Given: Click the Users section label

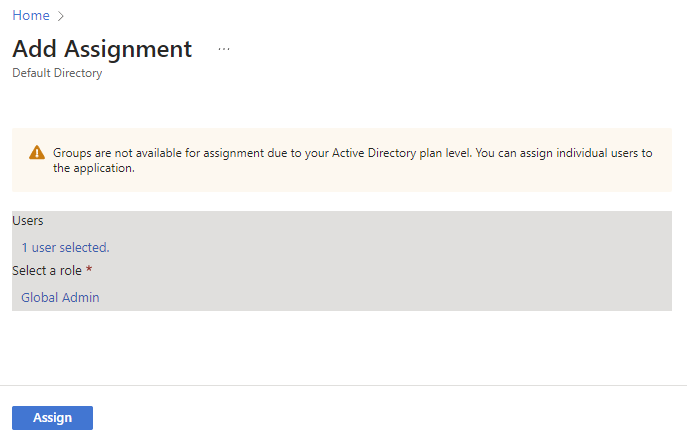Looking at the screenshot, I should point(28,220).
